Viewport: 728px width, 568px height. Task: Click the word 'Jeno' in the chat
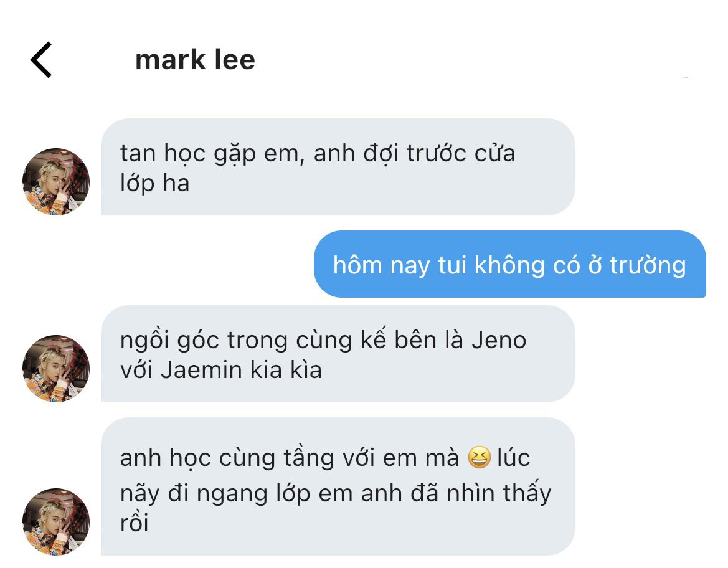coord(499,340)
